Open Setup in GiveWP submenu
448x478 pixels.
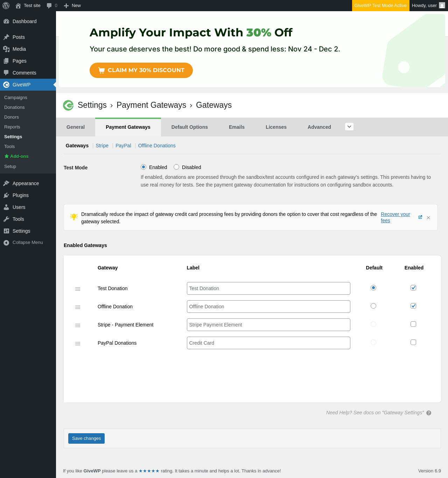pyautogui.click(x=10, y=167)
